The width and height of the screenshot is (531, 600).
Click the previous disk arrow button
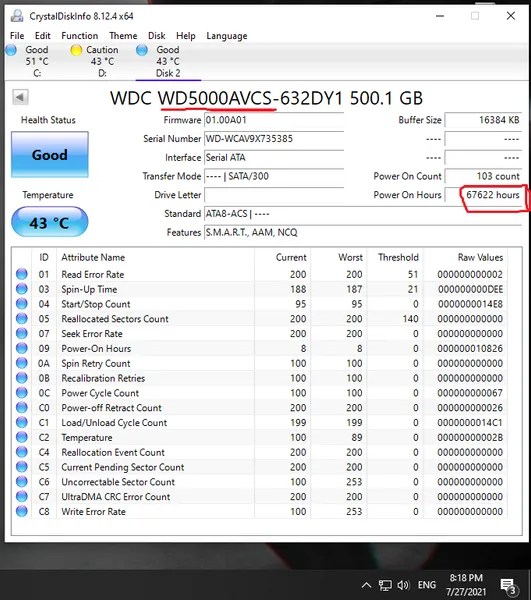point(20,97)
